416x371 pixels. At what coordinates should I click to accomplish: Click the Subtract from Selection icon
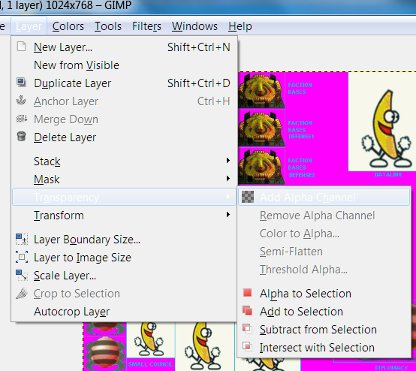coord(247,328)
